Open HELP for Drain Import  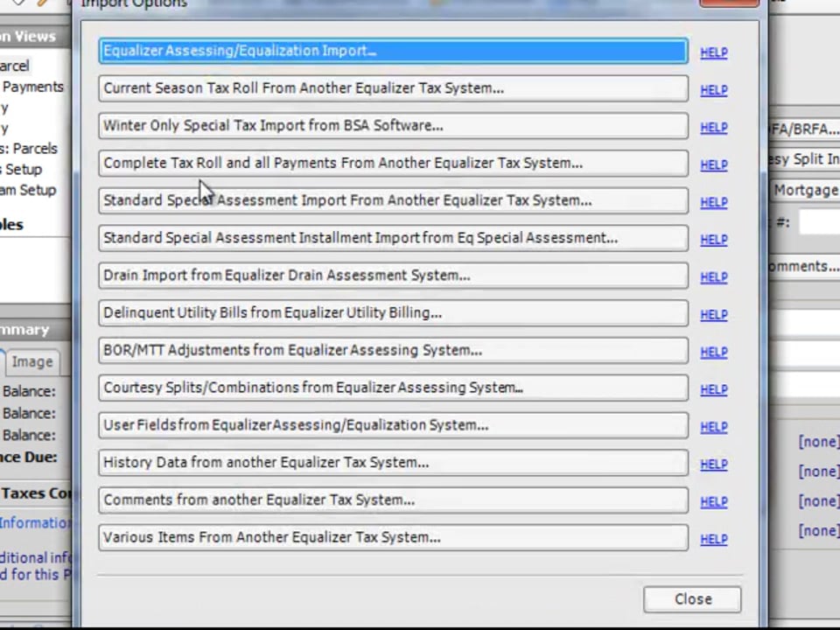tap(714, 277)
